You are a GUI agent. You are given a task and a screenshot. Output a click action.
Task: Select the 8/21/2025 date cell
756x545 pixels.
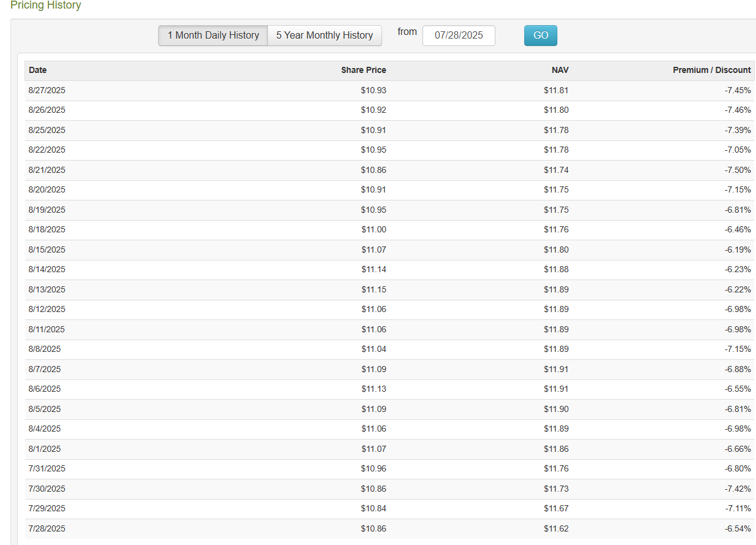tap(47, 170)
